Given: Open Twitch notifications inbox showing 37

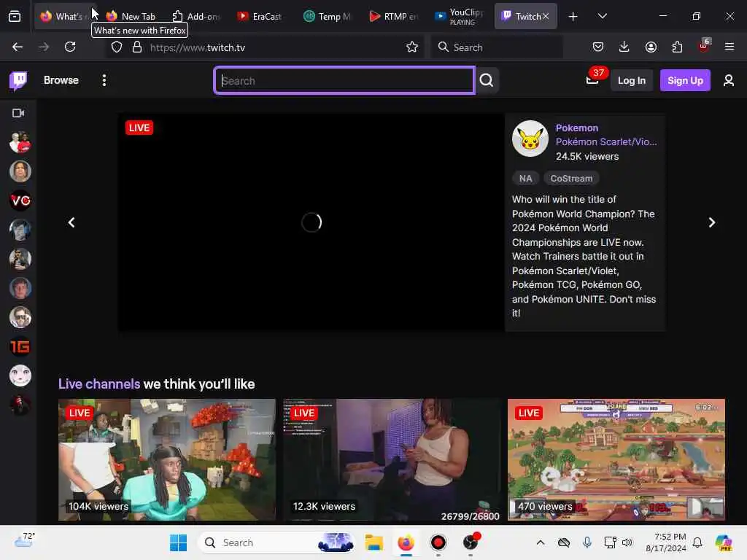Looking at the screenshot, I should 592,80.
